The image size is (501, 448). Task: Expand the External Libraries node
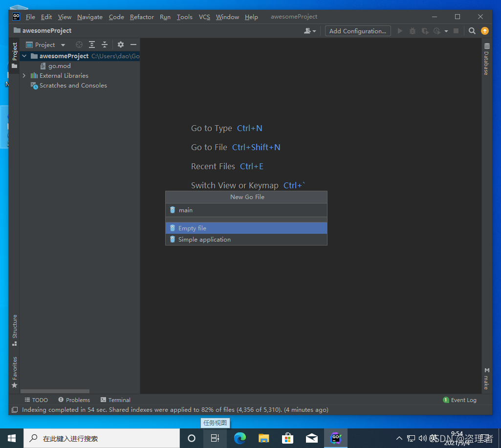click(24, 76)
